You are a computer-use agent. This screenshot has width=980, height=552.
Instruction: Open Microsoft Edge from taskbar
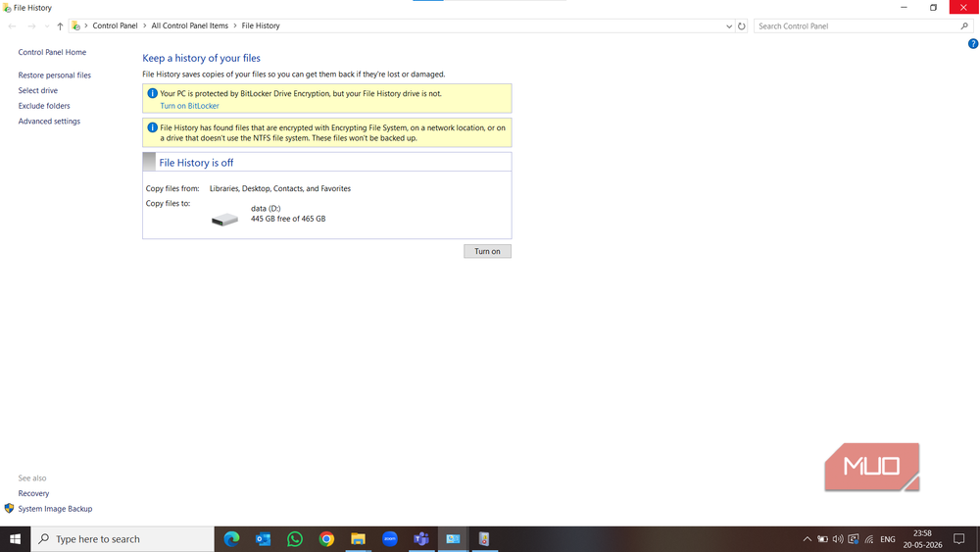(x=231, y=539)
